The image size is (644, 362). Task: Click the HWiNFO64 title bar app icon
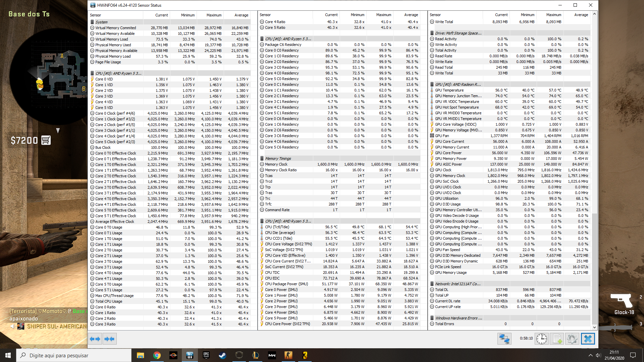93,5
